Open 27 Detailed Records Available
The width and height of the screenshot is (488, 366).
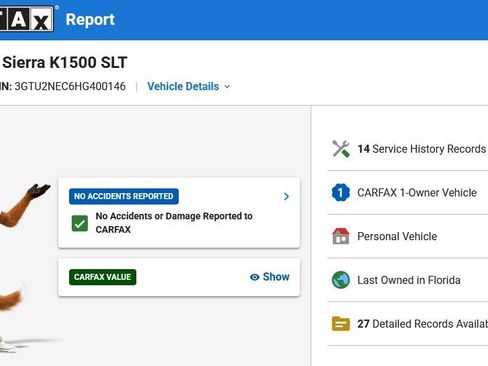pyautogui.click(x=408, y=324)
